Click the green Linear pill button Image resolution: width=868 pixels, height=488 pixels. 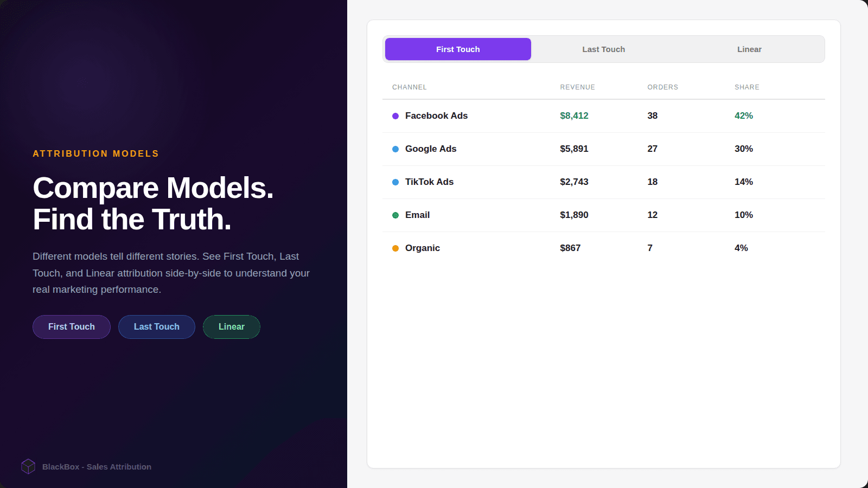(x=231, y=326)
